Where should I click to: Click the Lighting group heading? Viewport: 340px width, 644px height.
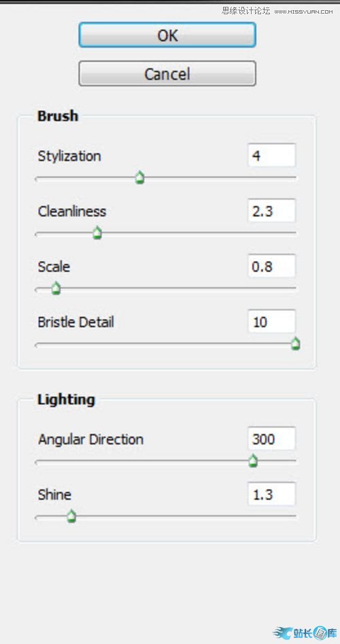click(66, 399)
